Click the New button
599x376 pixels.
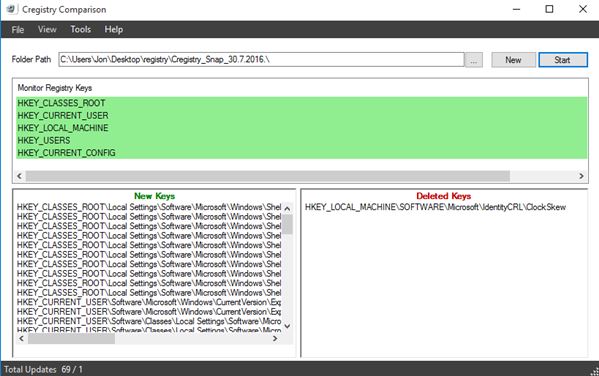513,60
